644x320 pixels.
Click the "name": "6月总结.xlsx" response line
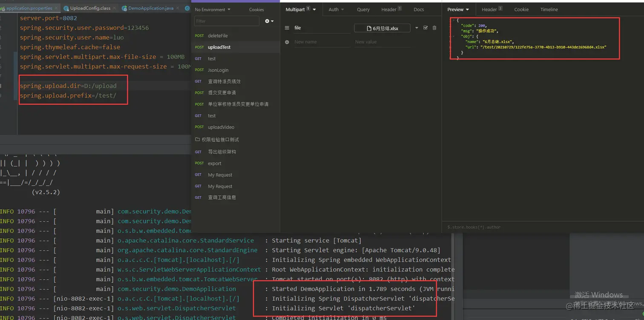(490, 42)
